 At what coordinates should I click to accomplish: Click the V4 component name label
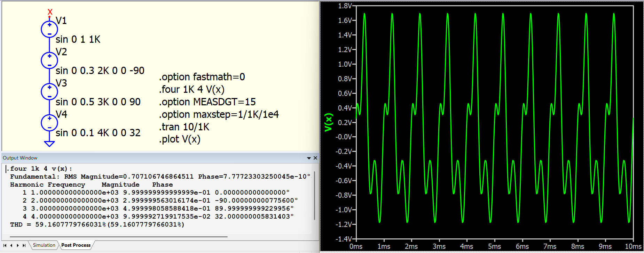(x=61, y=114)
